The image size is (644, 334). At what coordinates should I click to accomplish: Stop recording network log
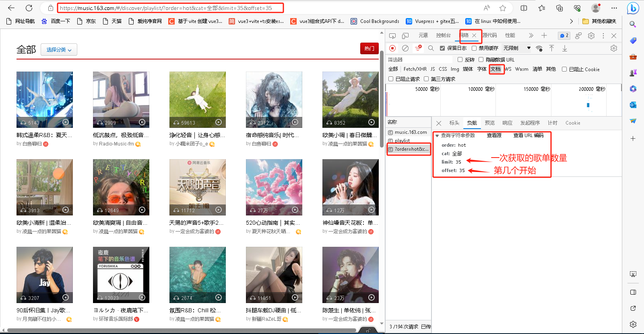(x=392, y=48)
